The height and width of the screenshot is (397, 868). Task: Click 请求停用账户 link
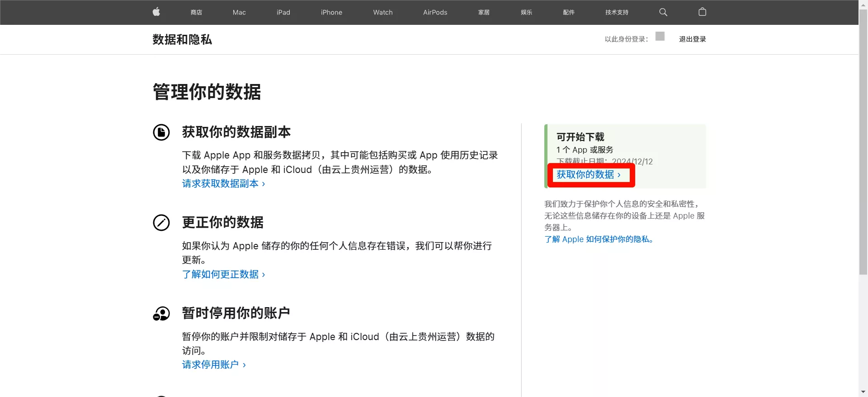(x=214, y=365)
